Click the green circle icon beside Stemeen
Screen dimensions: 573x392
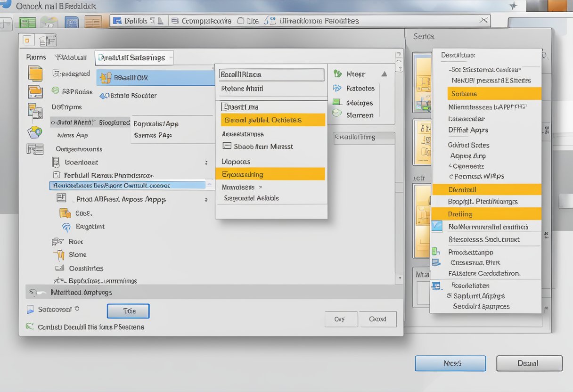336,113
